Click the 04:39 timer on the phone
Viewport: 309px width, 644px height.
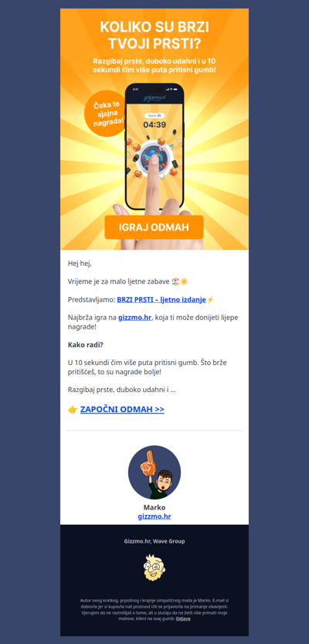pos(154,125)
